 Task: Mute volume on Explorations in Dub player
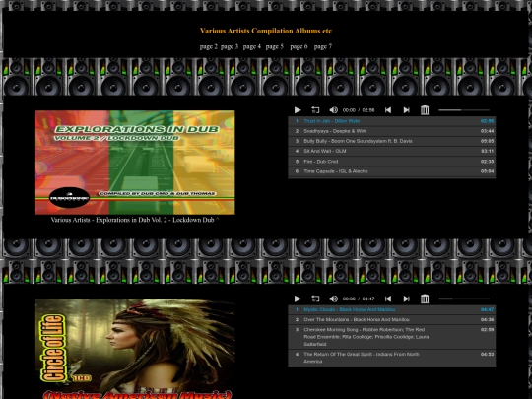[334, 110]
